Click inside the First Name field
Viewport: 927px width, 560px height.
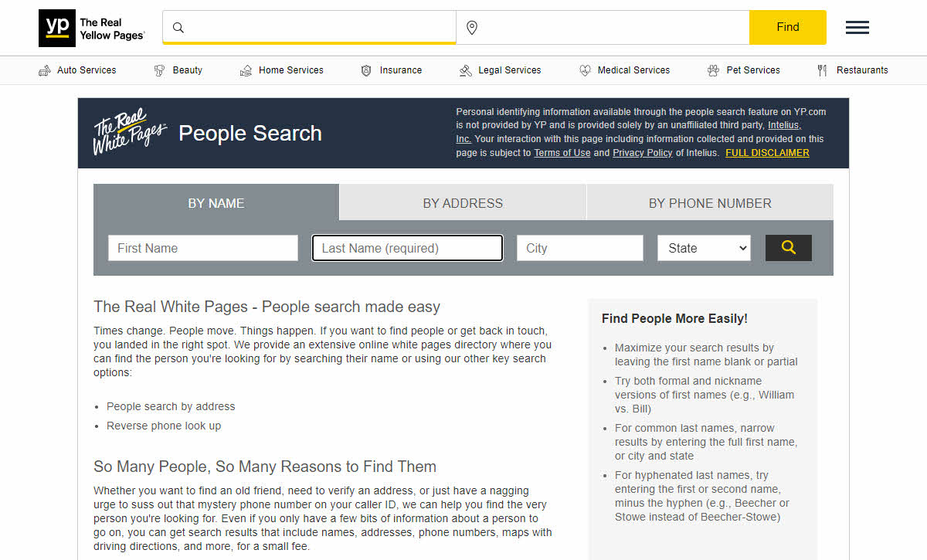click(202, 247)
